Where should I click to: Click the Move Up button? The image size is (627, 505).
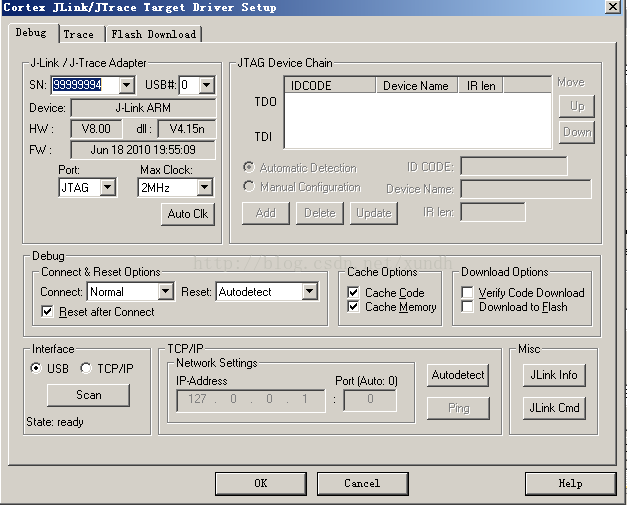click(577, 106)
